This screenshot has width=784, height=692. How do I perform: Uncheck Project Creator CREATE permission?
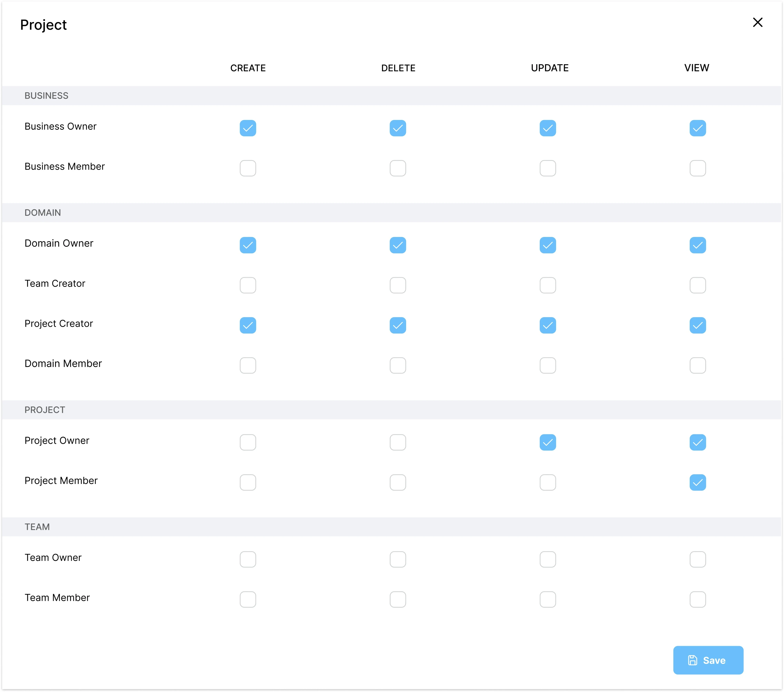coord(248,325)
